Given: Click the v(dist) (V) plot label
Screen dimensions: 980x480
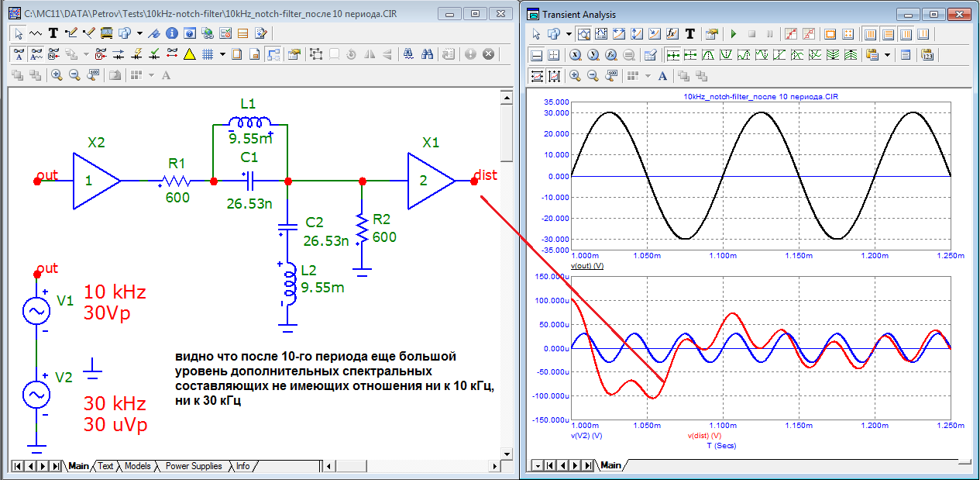Looking at the screenshot, I should tap(704, 436).
